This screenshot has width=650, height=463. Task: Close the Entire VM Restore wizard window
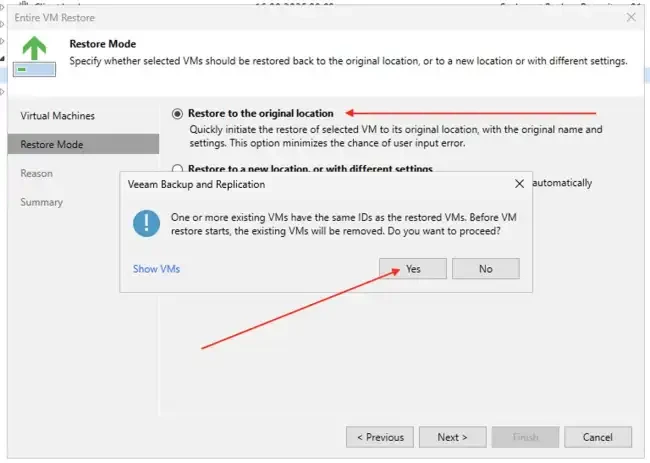(x=631, y=17)
